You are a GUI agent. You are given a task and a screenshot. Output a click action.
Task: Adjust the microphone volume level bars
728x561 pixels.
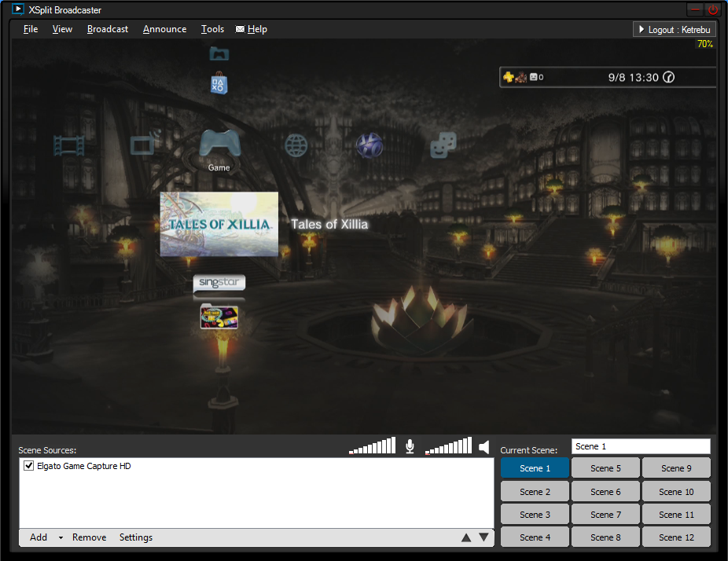(373, 445)
